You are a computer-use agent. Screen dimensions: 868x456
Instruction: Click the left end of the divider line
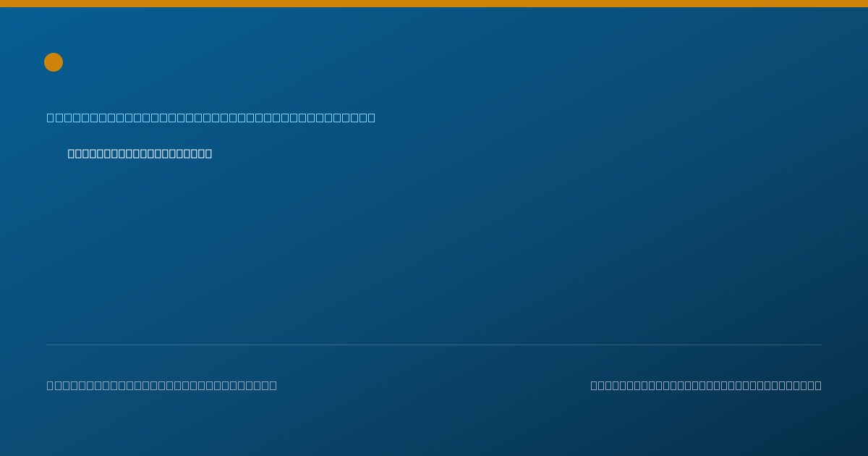point(48,345)
